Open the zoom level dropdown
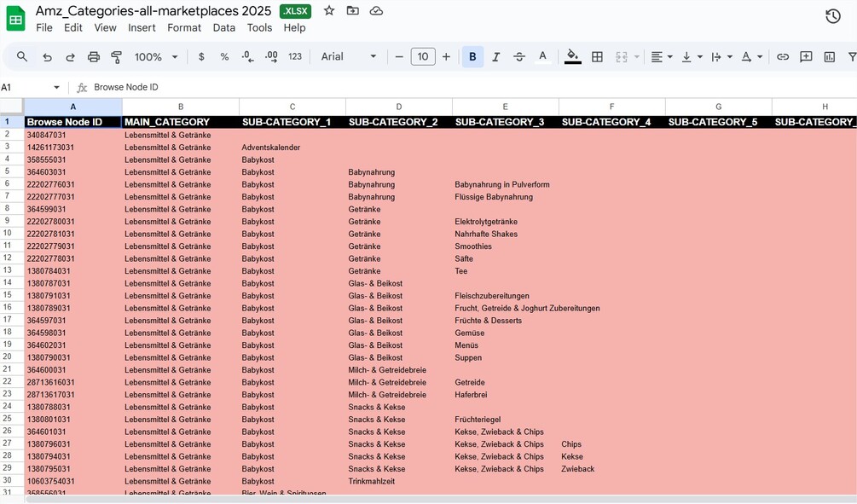Screen dimensions: 857x504 156,57
